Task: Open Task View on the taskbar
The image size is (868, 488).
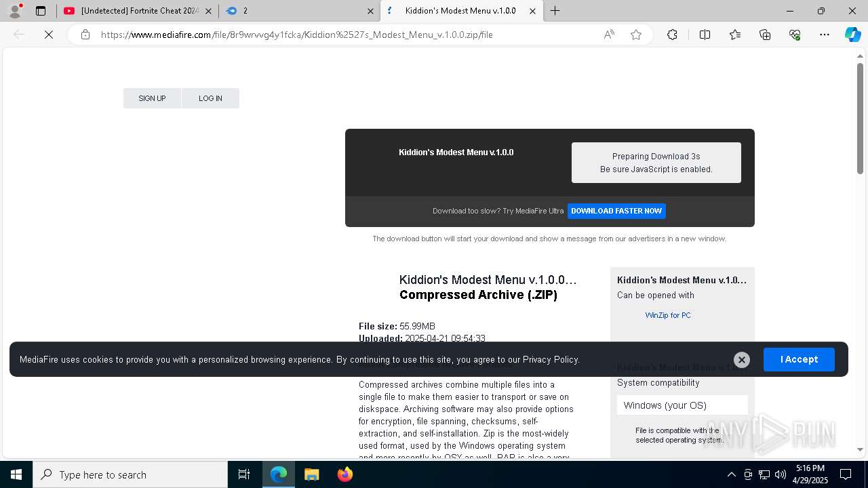Action: [244, 474]
